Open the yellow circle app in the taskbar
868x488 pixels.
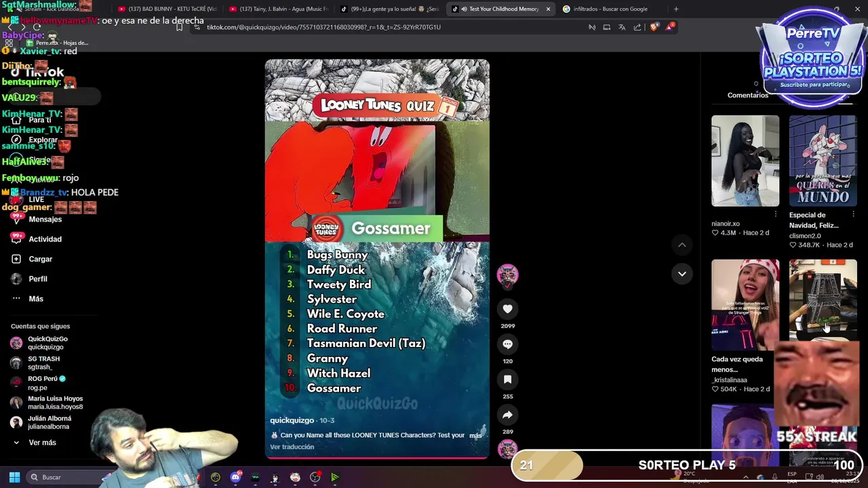point(216,477)
